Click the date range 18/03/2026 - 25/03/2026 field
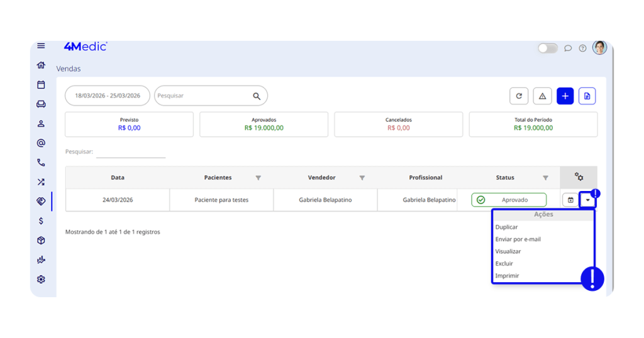The image size is (644, 338). click(108, 96)
